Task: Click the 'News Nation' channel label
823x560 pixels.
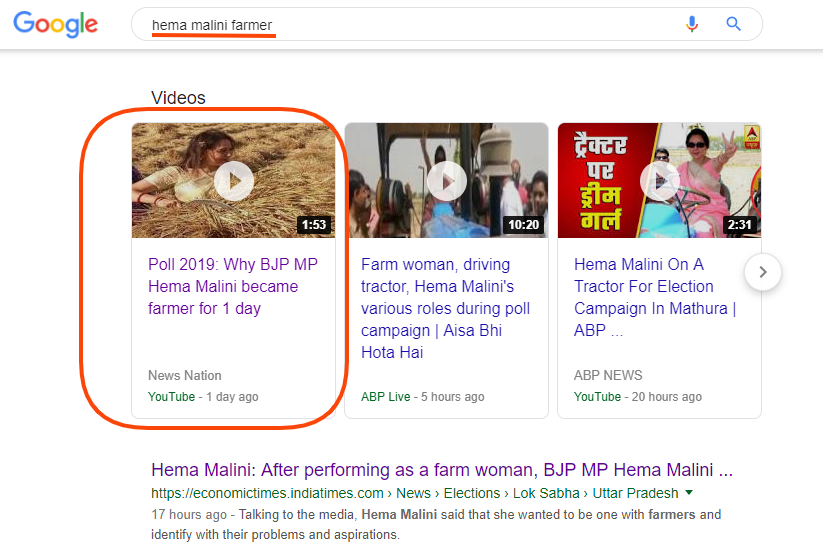Action: tap(185, 375)
